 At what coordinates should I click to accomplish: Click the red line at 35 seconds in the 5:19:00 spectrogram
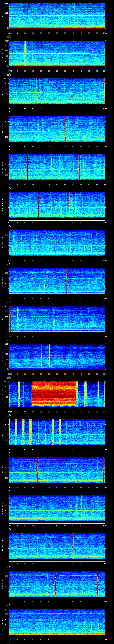(x=65, y=129)
